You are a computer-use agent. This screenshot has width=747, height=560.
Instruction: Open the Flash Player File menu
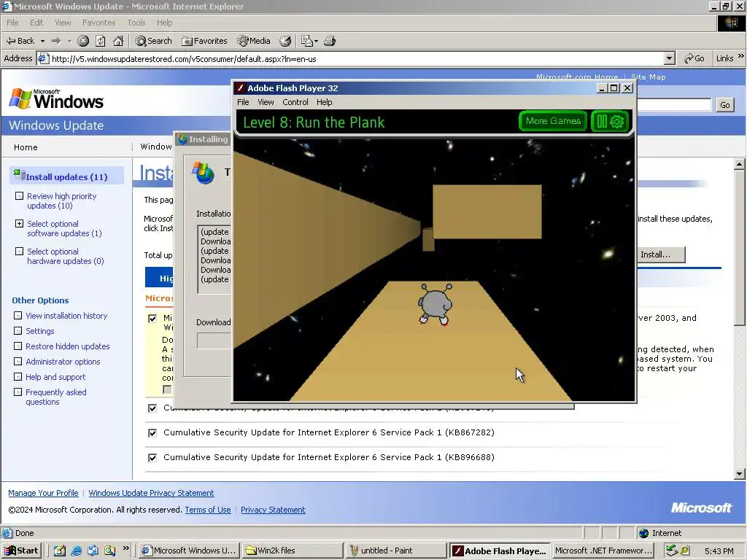click(x=243, y=102)
